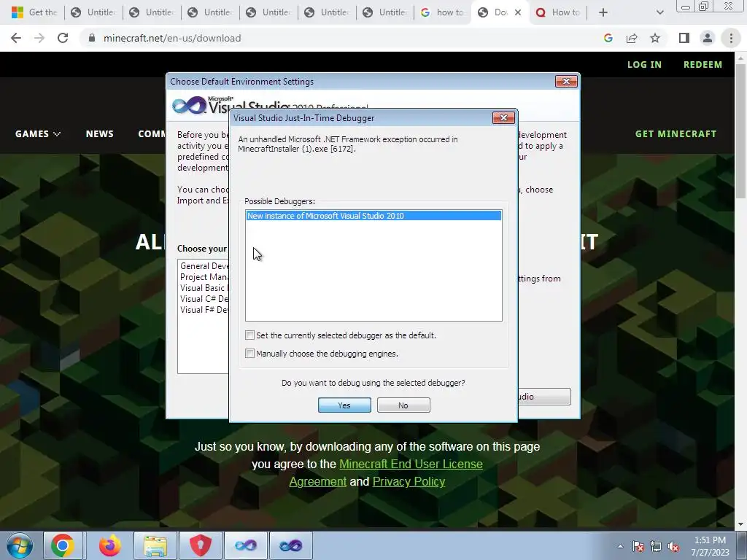Close the Just-In-Time Debugger dialog
747x560 pixels.
point(503,117)
